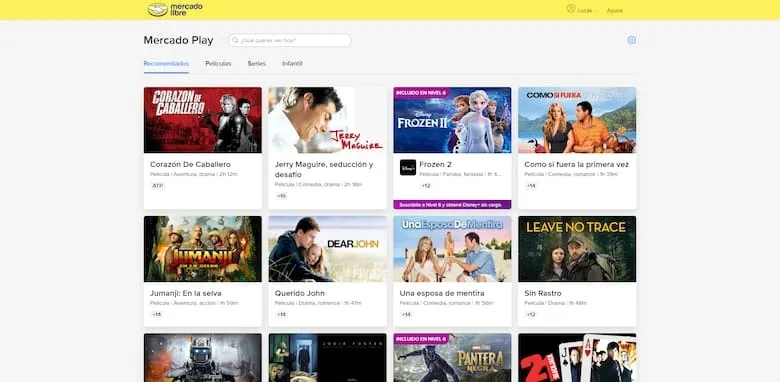This screenshot has width=780, height=382.
Task: Open the Jerry Maguire movie thumbnail
Action: tap(327, 120)
